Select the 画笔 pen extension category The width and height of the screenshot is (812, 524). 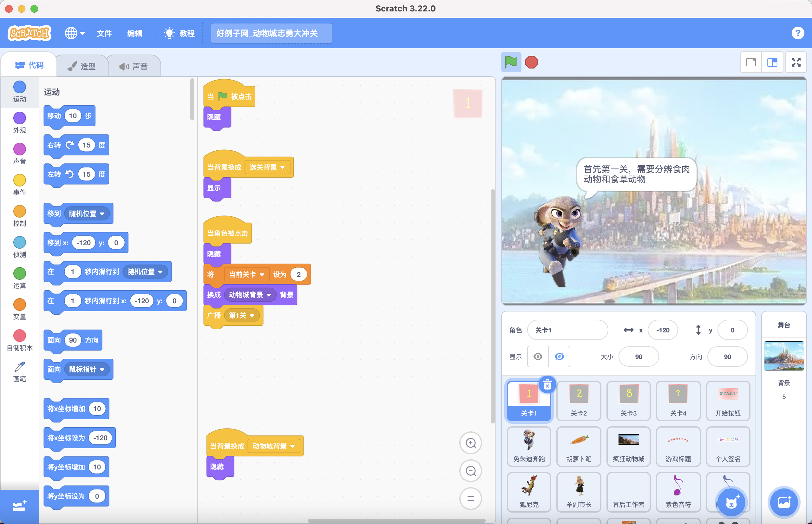[19, 371]
